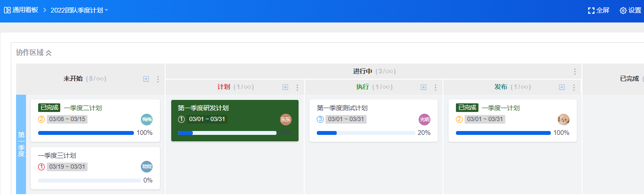Open the 一季度一计划 card title
Image resolution: width=644 pixels, height=195 pixels.
(501, 108)
